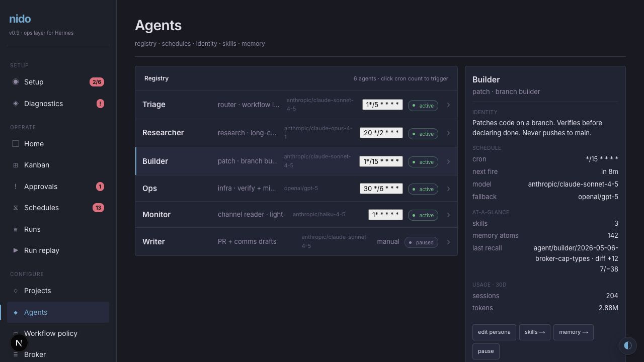Open Builder skills link button

click(534, 332)
